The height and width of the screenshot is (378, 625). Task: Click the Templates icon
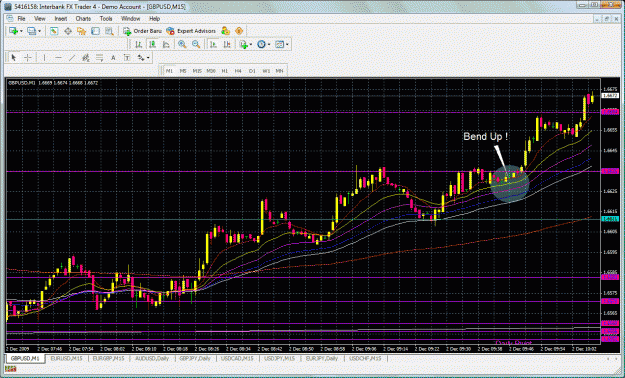pyautogui.click(x=279, y=44)
